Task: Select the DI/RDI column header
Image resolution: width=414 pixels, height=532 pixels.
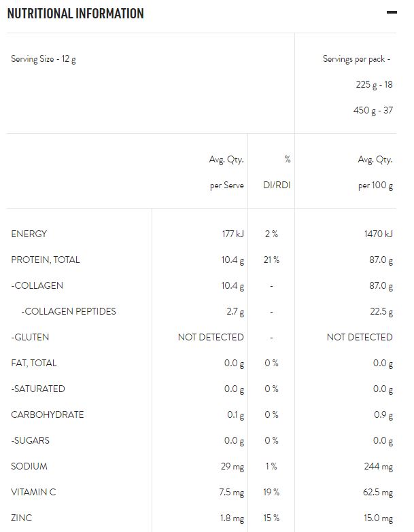Action: tap(277, 185)
